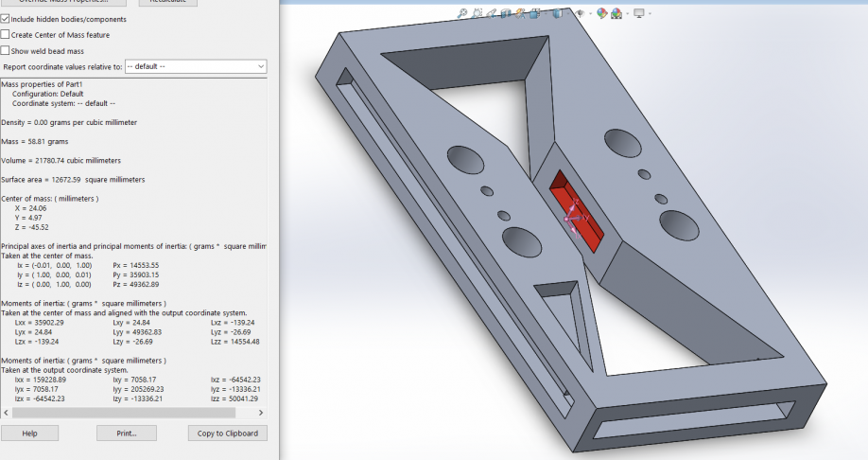Screen dimensions: 868x460
Task: Click the Zoom to Fit icon
Action: click(462, 13)
